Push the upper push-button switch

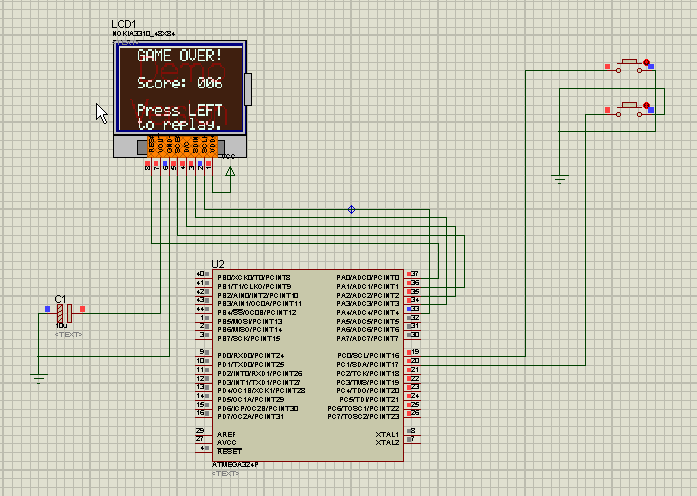[x=629, y=66]
